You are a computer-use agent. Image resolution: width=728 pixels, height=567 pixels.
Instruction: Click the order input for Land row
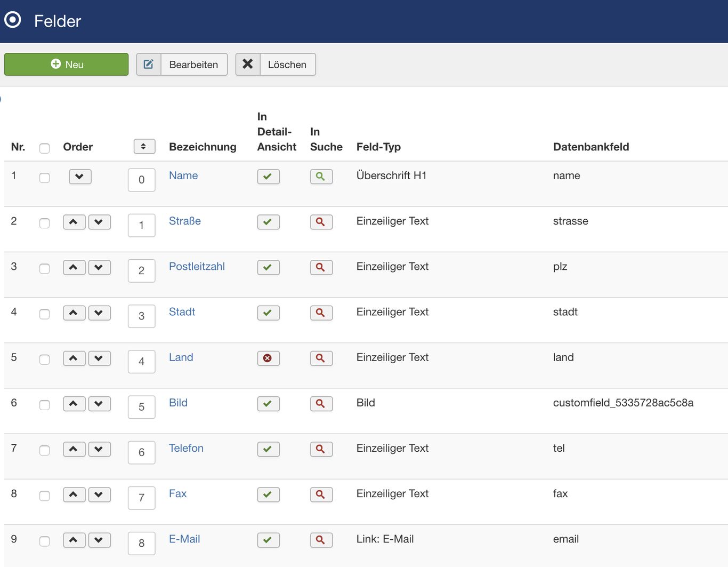(x=142, y=362)
